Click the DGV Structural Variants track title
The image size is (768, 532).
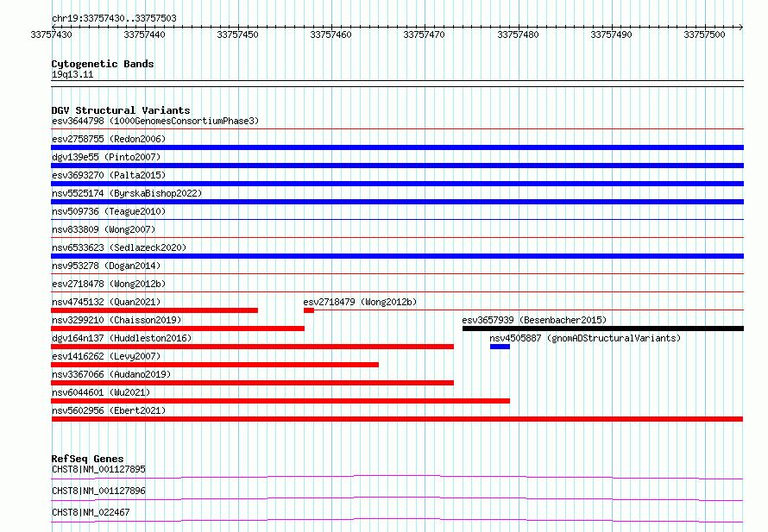click(121, 110)
